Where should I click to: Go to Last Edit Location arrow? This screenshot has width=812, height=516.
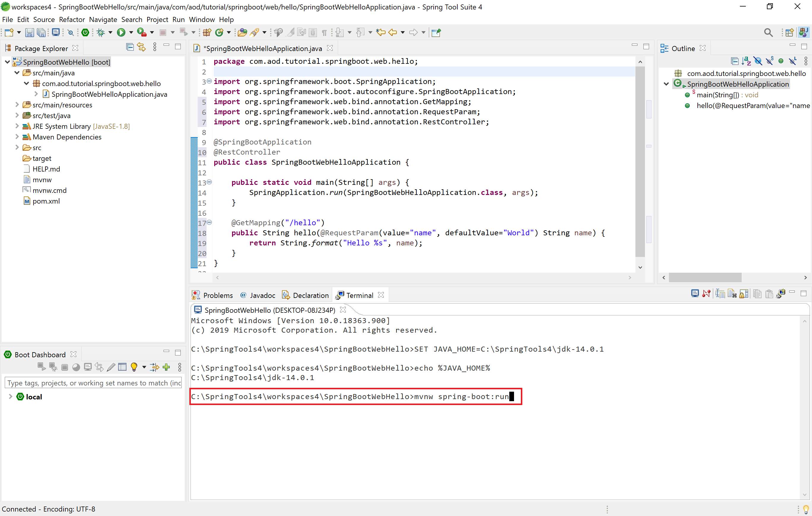(x=381, y=32)
